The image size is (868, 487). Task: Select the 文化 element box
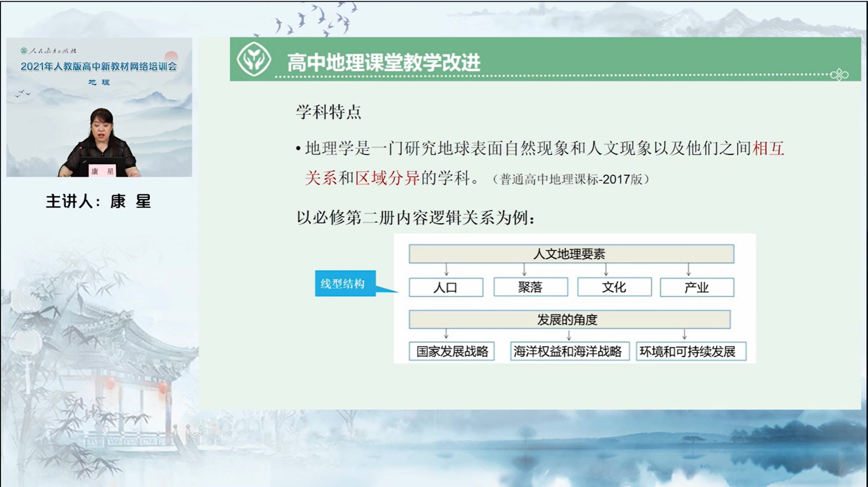click(x=614, y=287)
